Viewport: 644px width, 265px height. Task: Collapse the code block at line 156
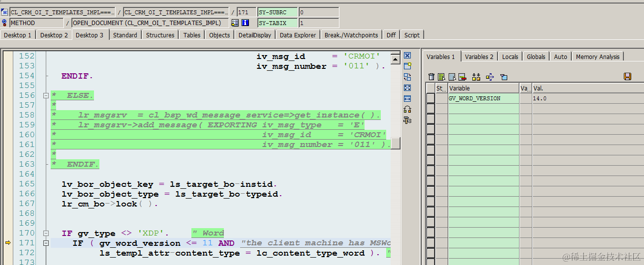point(46,95)
